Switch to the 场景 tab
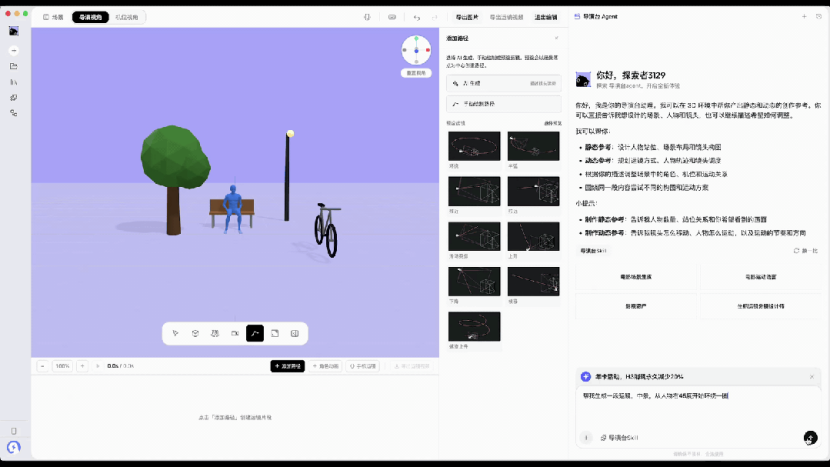The image size is (831, 468). [53, 17]
